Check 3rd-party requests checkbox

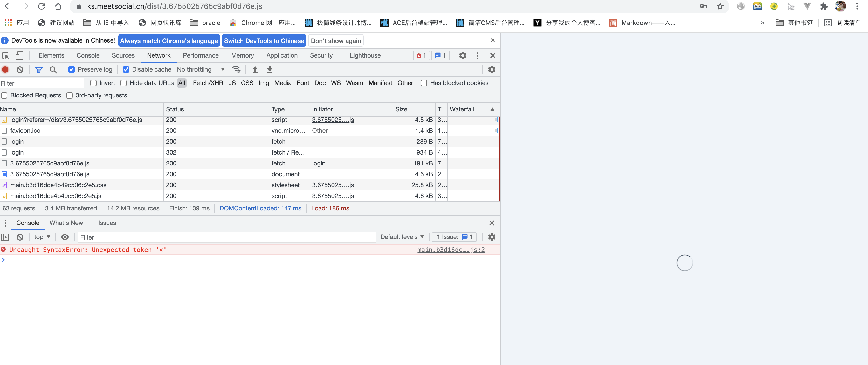click(x=70, y=96)
